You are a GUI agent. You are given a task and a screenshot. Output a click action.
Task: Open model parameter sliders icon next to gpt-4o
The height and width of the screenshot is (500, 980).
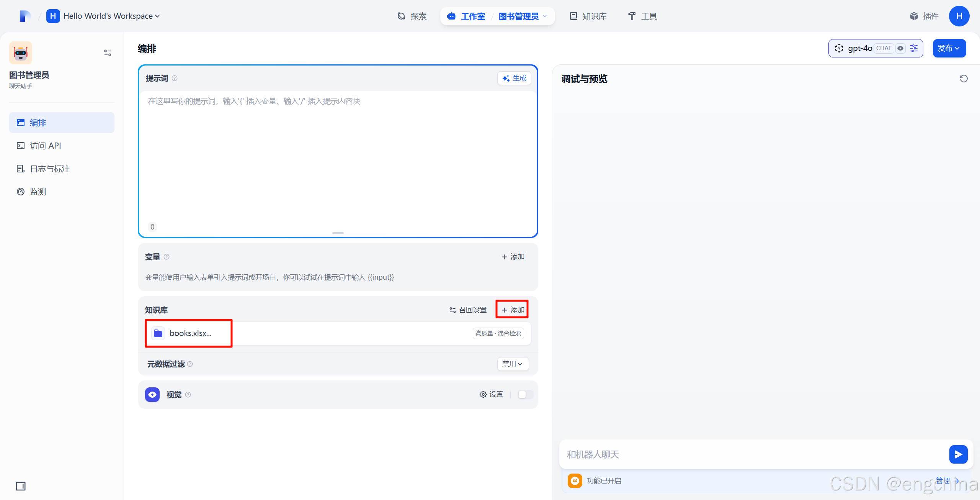[x=914, y=48]
